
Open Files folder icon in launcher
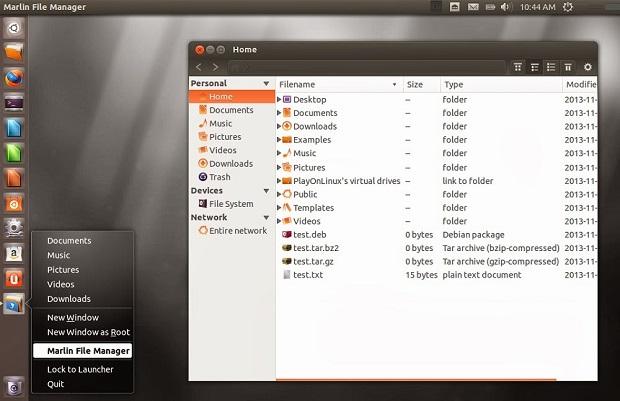coord(14,53)
